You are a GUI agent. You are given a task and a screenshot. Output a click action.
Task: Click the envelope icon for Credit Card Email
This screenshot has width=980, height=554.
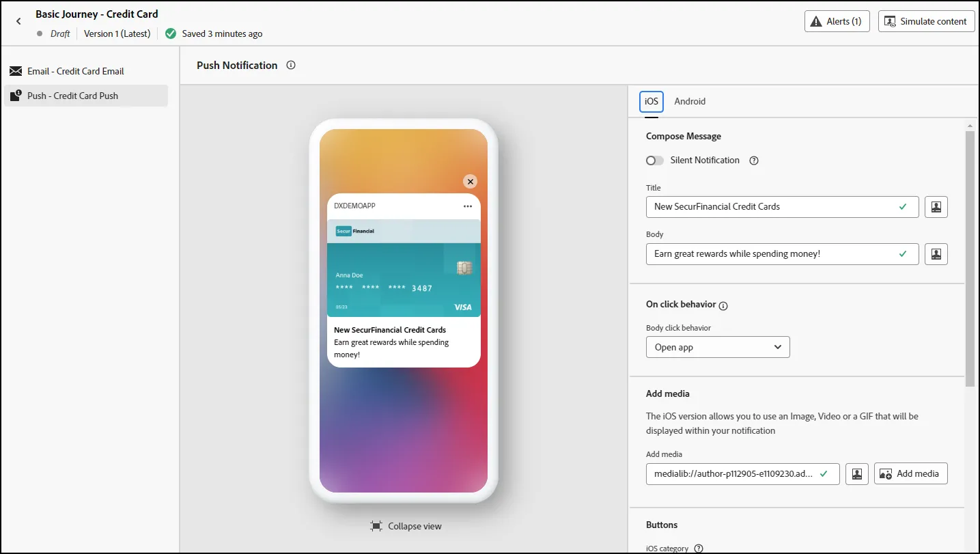point(16,71)
